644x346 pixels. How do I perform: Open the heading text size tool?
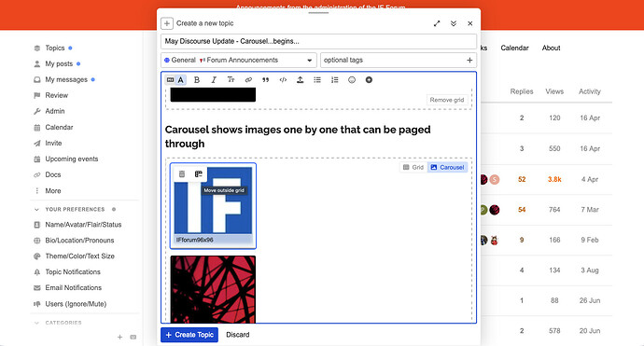pos(231,80)
